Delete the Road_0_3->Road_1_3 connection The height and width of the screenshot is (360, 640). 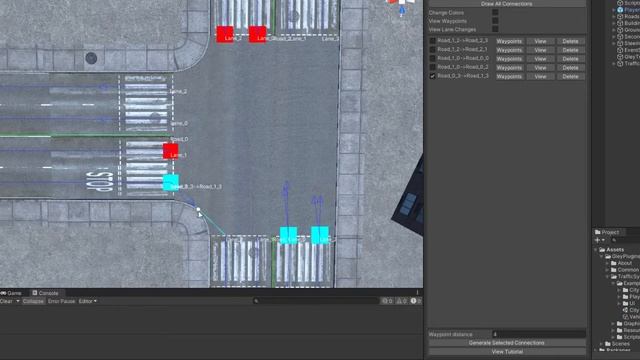click(x=570, y=76)
